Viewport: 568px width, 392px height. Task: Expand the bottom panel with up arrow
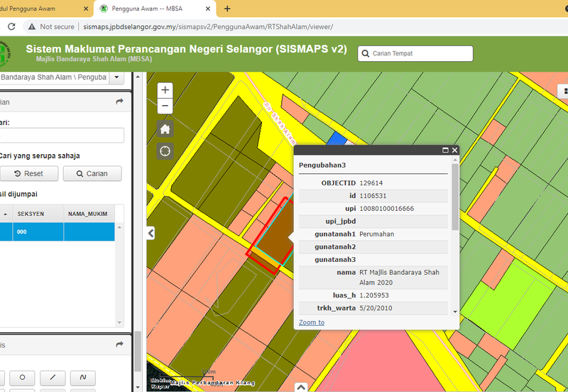pos(300,387)
